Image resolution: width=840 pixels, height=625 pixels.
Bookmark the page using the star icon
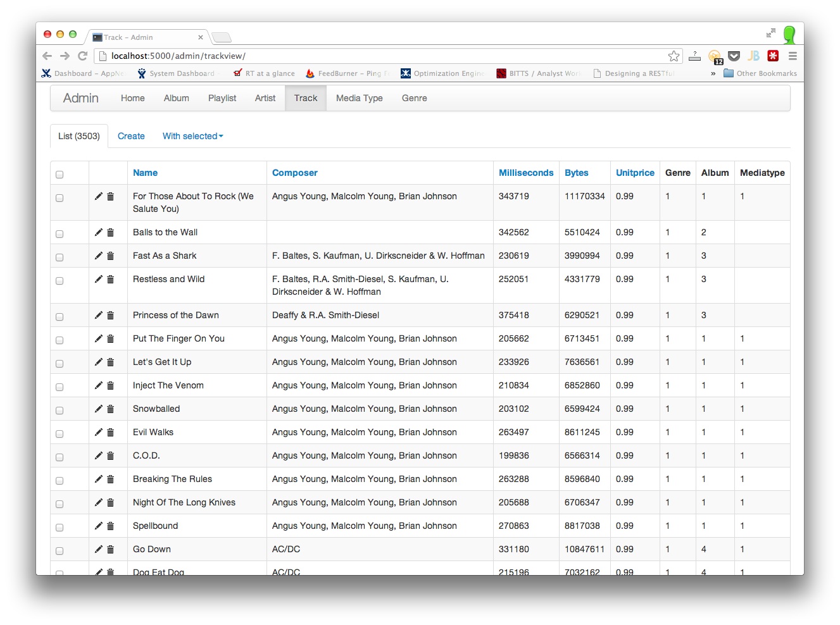click(674, 56)
